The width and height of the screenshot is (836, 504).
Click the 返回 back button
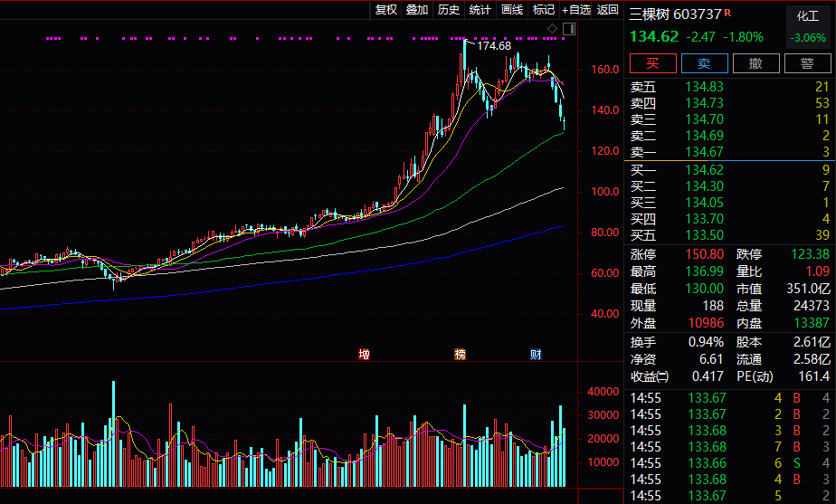[608, 10]
